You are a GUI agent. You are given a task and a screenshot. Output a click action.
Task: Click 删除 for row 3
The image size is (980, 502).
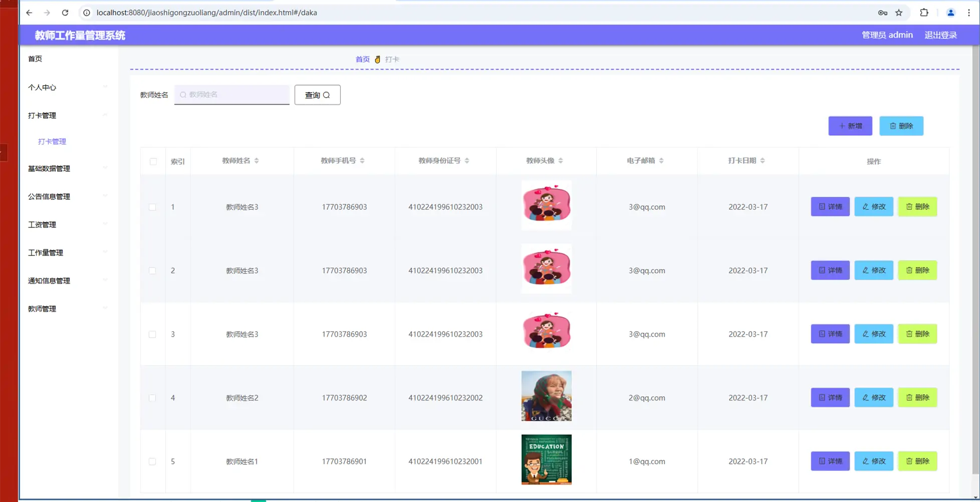(917, 334)
